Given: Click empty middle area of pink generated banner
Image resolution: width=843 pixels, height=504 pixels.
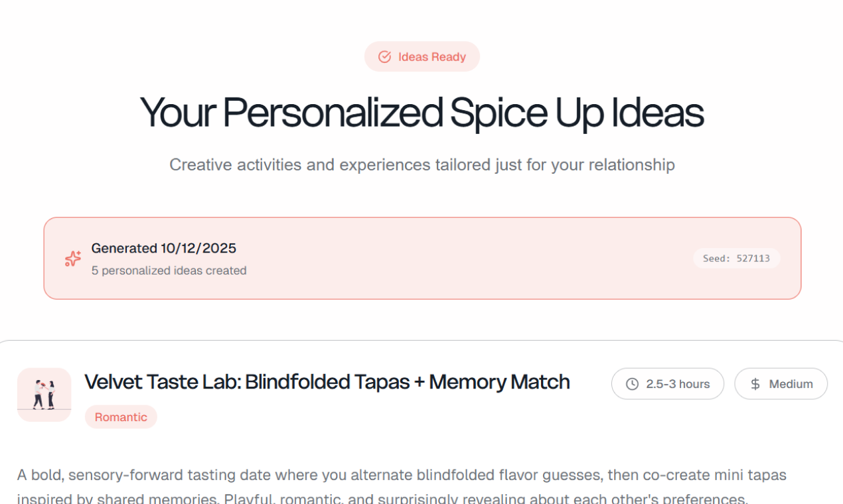Looking at the screenshot, I should [x=465, y=259].
